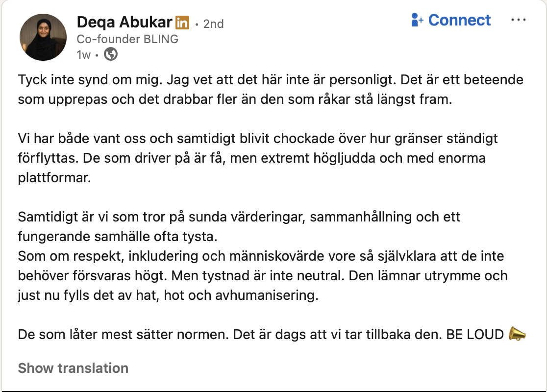547x392 pixels.
Task: Click the LinkedIn badge beside the name
Action: click(x=182, y=23)
